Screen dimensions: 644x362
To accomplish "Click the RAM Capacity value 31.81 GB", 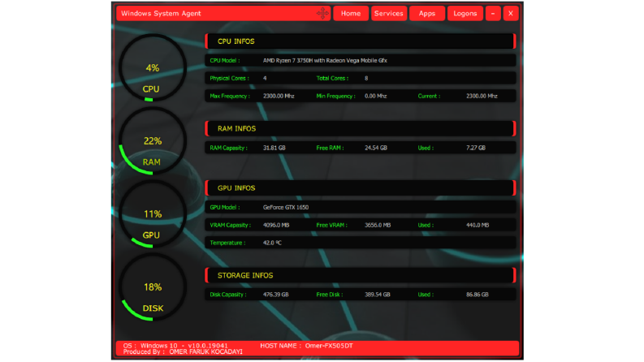I will tap(274, 148).
